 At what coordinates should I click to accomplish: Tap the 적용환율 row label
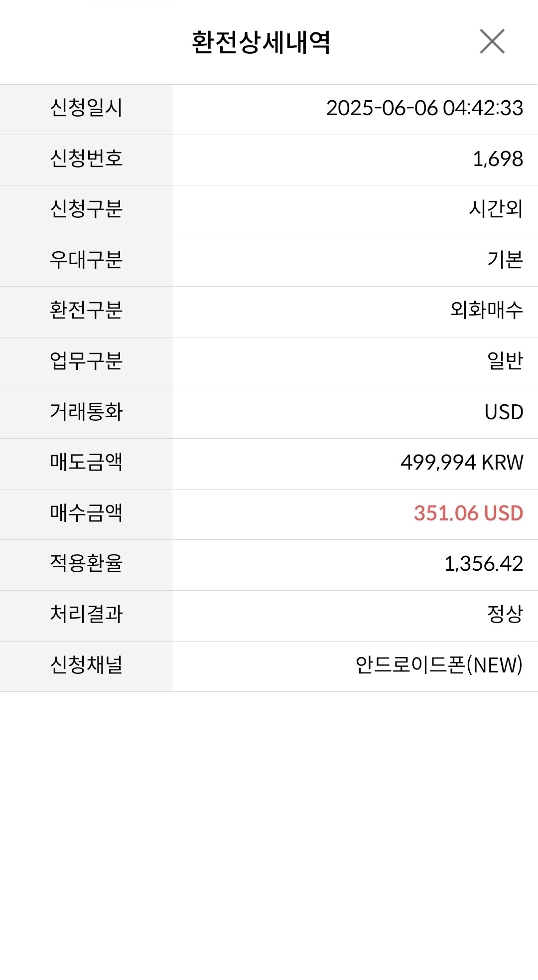coord(86,564)
